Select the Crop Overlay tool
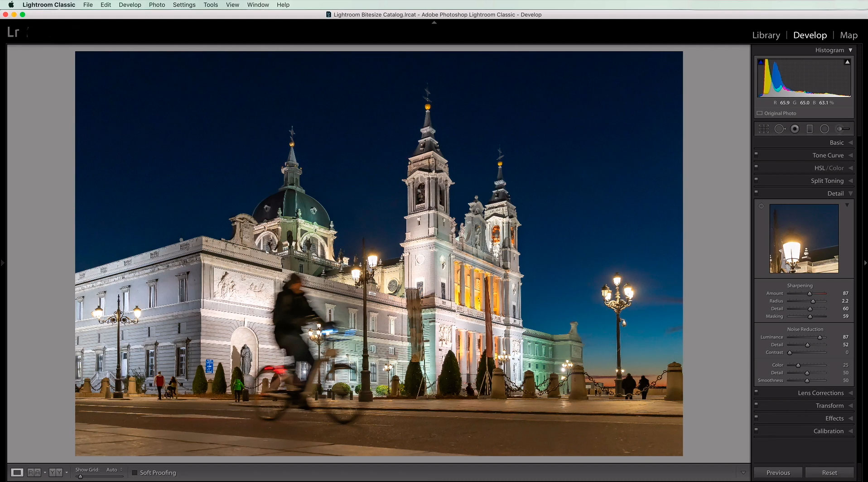Screen dimensions: 868x482 pyautogui.click(x=764, y=129)
